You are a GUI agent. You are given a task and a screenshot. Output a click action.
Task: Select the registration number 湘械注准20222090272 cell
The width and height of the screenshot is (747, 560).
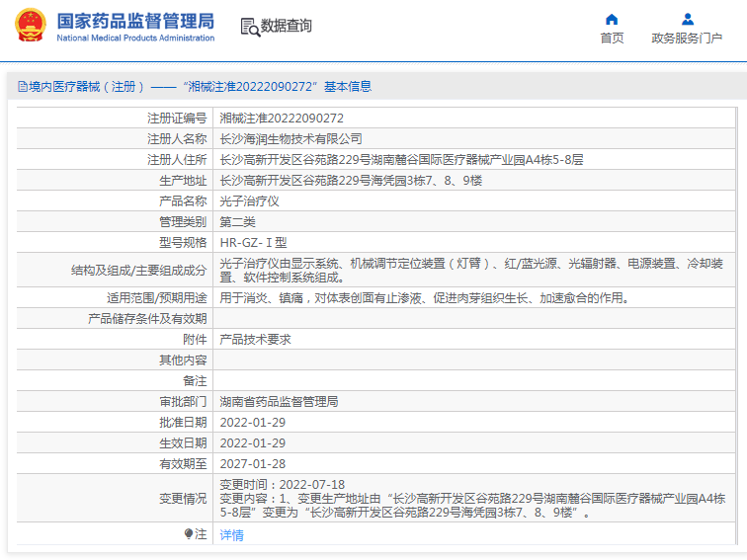click(x=282, y=119)
